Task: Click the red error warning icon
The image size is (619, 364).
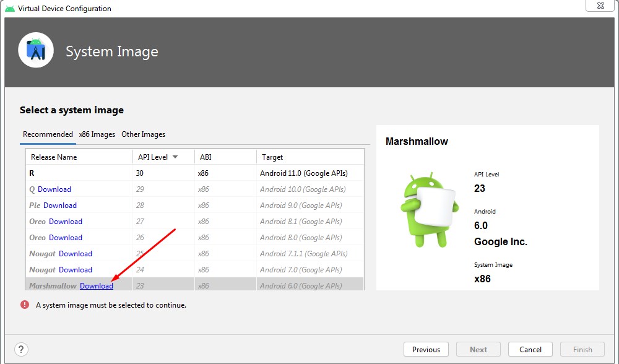Action: click(25, 305)
